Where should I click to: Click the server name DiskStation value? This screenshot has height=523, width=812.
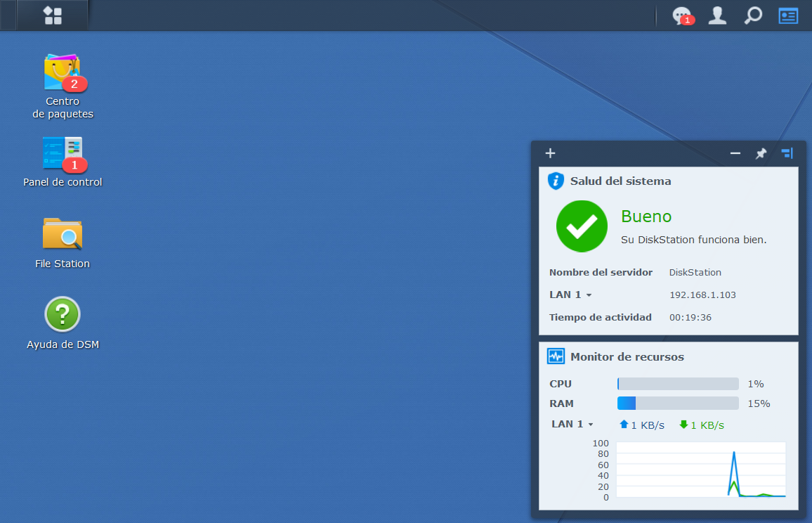tap(695, 272)
